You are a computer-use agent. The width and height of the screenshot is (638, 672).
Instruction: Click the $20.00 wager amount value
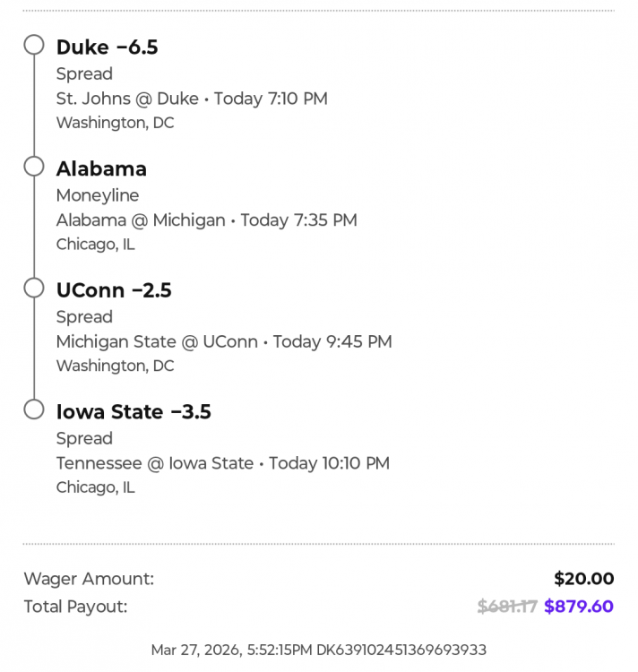pos(583,579)
